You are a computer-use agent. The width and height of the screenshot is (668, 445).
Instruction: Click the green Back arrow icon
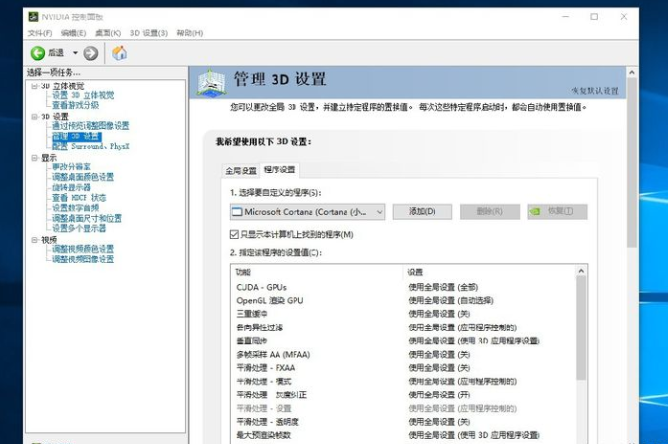[x=37, y=53]
